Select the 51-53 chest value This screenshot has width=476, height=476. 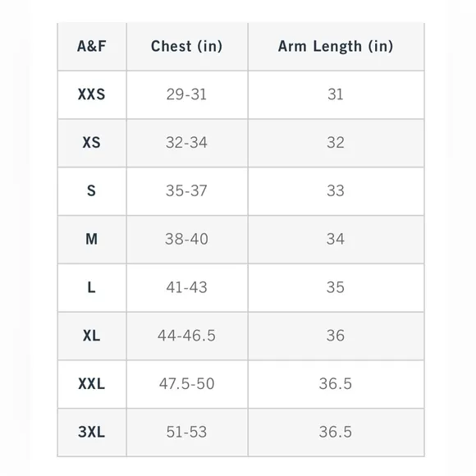186,433
